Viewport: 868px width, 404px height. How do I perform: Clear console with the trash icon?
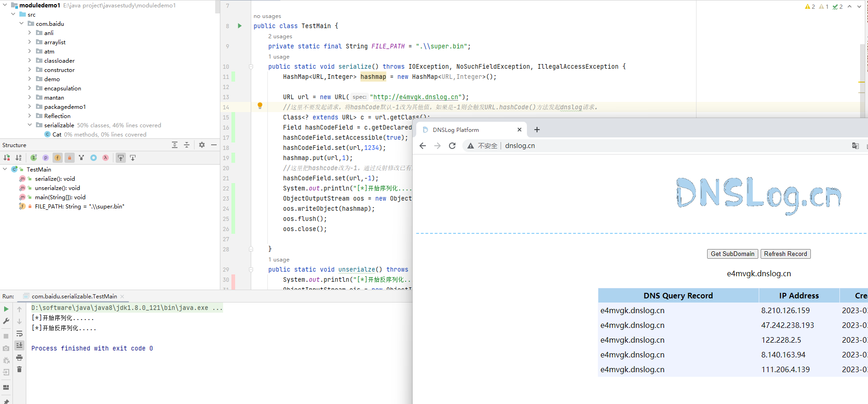point(19,369)
